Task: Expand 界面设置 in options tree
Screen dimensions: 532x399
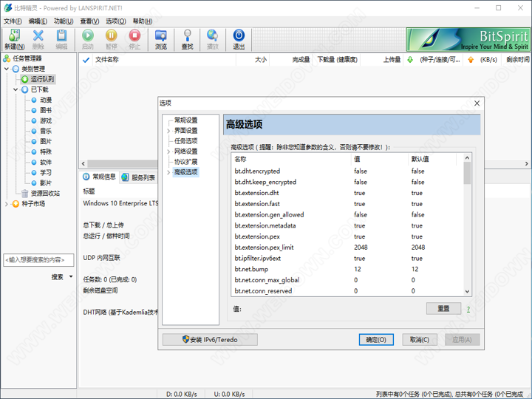Action: [x=168, y=131]
